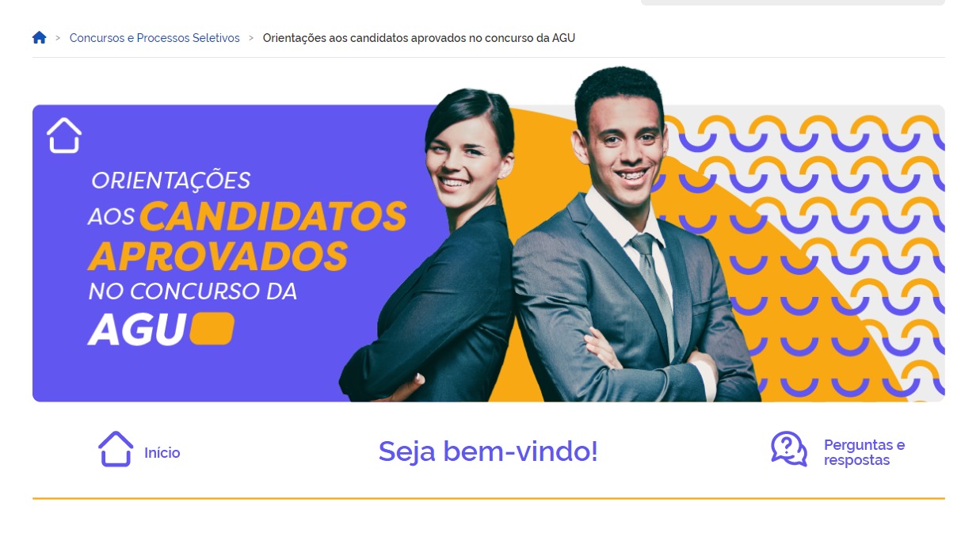Image resolution: width=980 pixels, height=533 pixels.
Task: Select the Orientações aos candidatos aprovados breadcrumb
Action: (419, 38)
